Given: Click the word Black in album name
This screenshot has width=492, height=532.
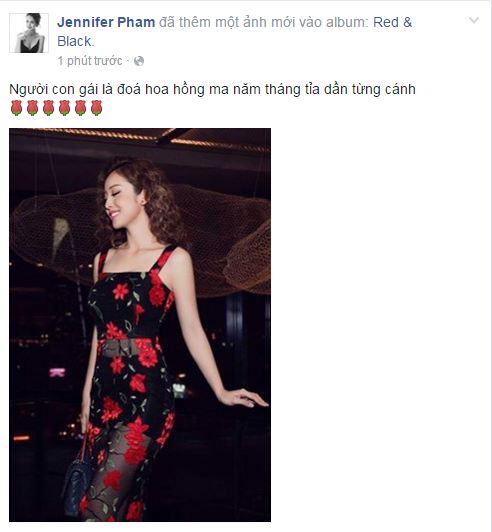Looking at the screenshot, I should [74, 41].
